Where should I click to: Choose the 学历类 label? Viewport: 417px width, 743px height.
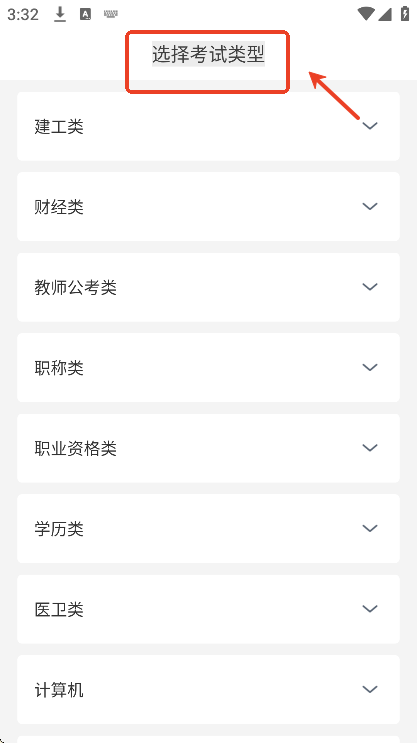click(59, 529)
